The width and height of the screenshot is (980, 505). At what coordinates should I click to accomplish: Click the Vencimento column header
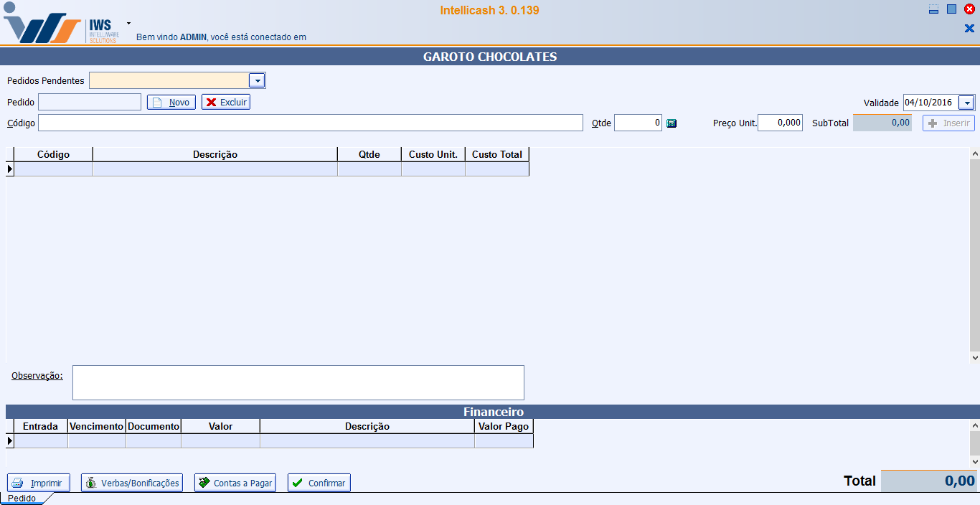coord(97,426)
